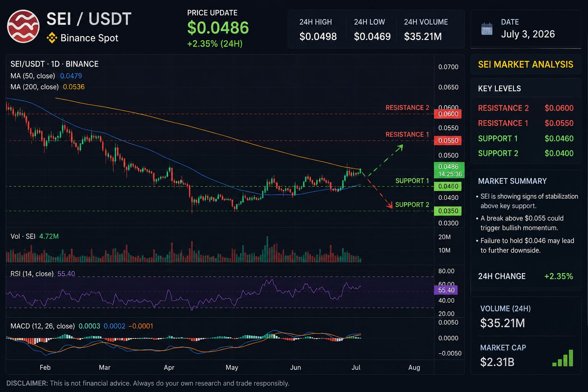Click the 0.0650 price axis label
Image resolution: width=588 pixels, height=392 pixels.
448,87
